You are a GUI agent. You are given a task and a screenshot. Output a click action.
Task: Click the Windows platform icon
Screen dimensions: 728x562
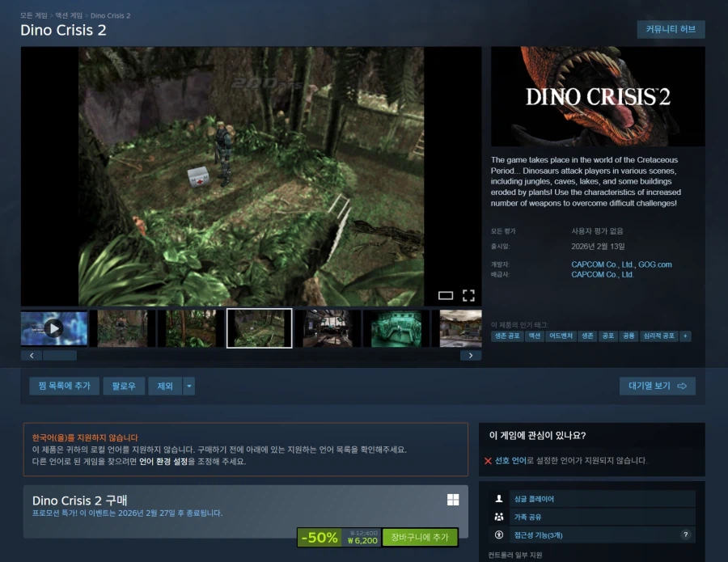(x=453, y=500)
